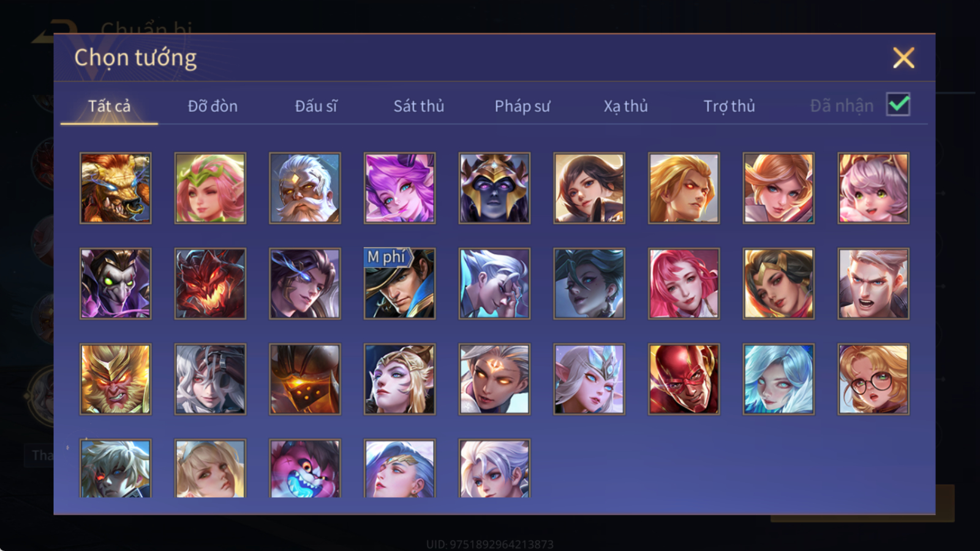The width and height of the screenshot is (980, 551).
Task: Close the Chọn tướng dialog
Action: (903, 58)
